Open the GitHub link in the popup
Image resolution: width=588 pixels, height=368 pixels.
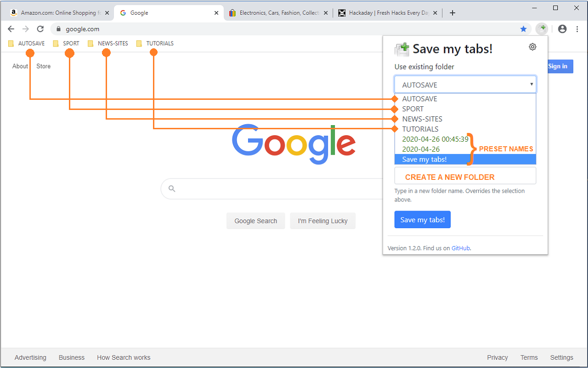point(461,248)
